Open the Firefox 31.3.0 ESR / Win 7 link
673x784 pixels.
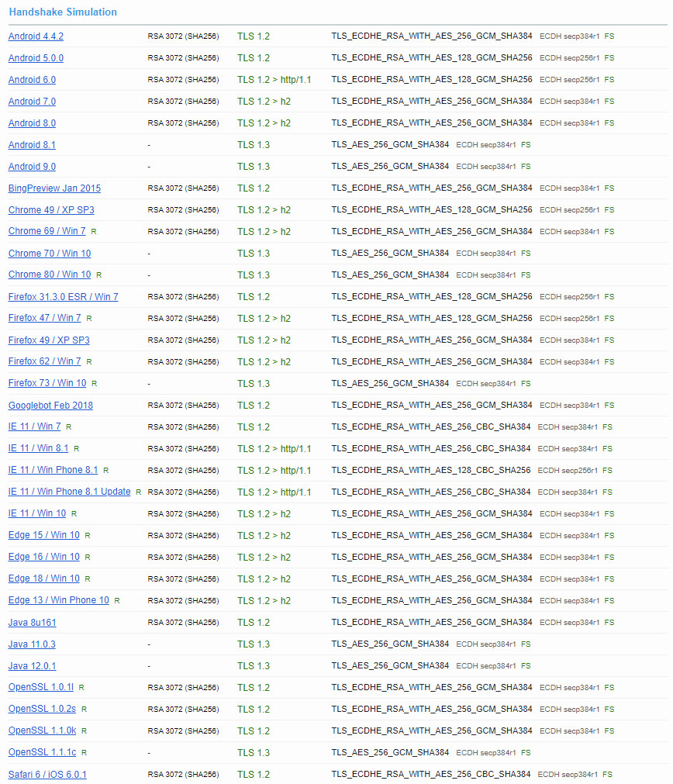[63, 297]
